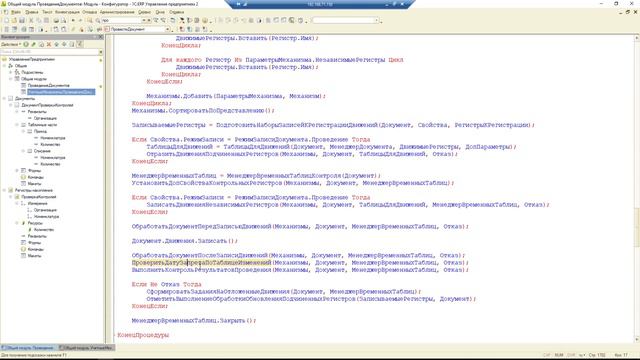640x360 pixels.
Task: Select Организация under document Реквизиты
Action: pyautogui.click(x=45, y=118)
